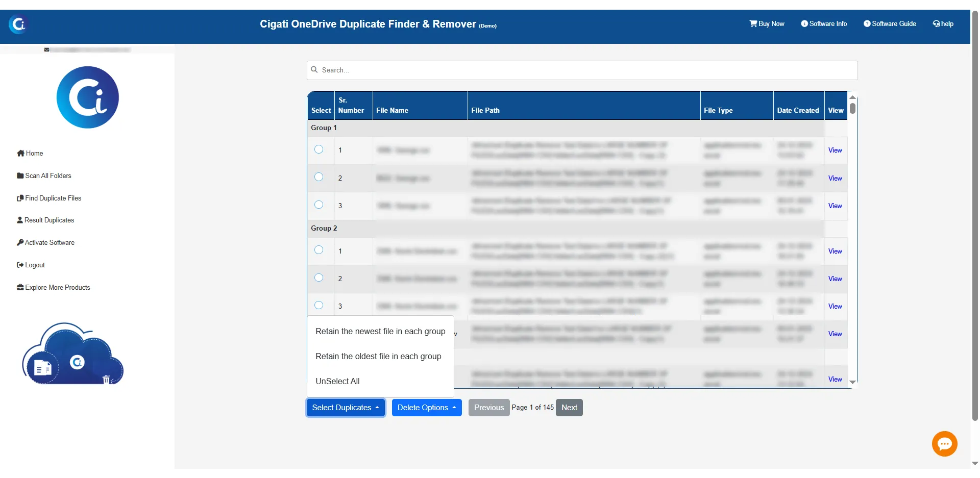
Task: Click the page scrollbar bottom arrow
Action: (975, 464)
